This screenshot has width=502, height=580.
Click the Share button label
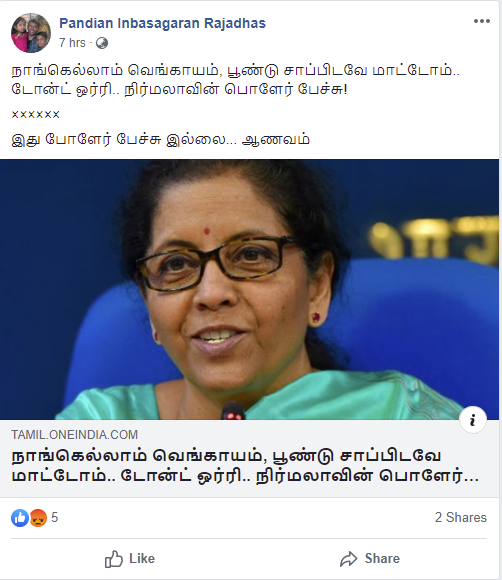(x=382, y=559)
